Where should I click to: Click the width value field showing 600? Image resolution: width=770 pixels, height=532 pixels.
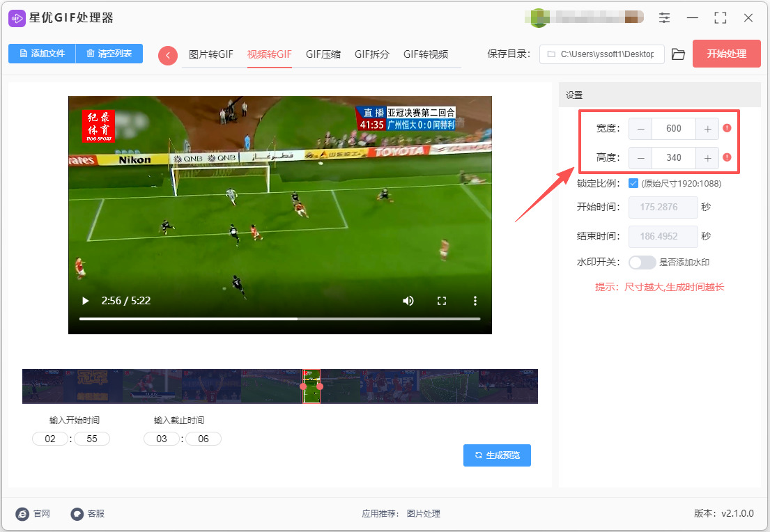674,129
